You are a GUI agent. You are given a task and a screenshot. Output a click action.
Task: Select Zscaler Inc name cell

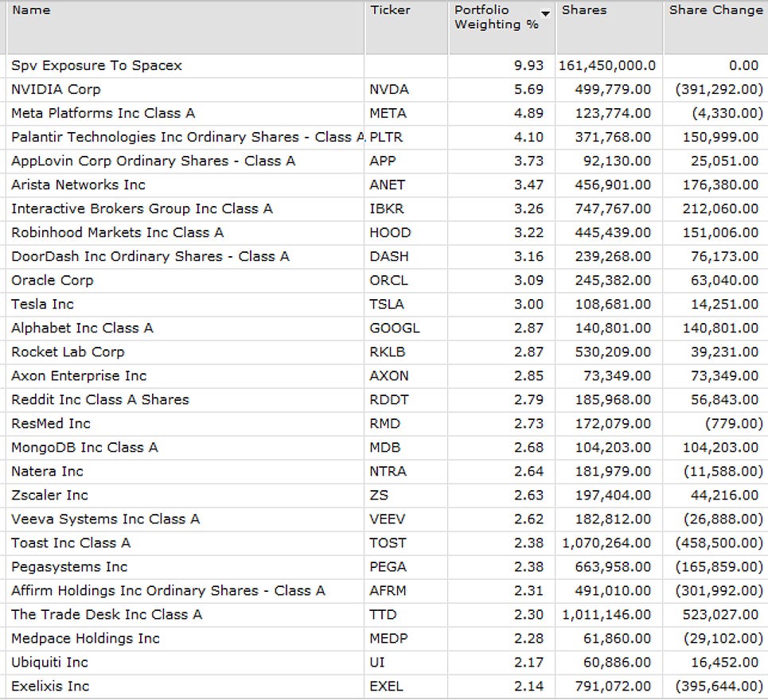(x=49, y=496)
